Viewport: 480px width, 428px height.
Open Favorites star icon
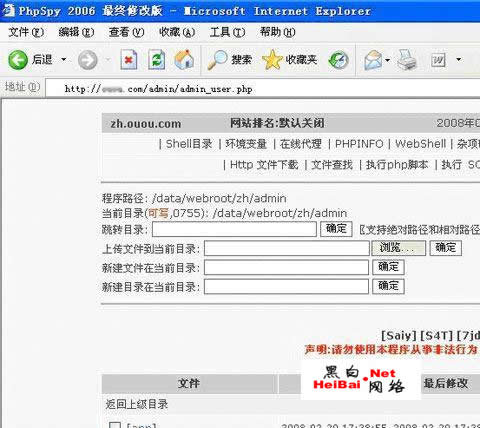[272, 60]
